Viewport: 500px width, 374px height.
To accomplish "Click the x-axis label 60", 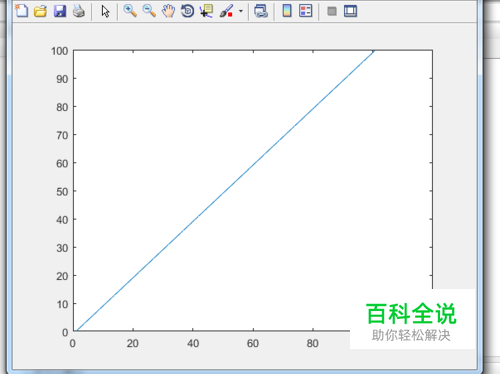I will coord(253,343).
